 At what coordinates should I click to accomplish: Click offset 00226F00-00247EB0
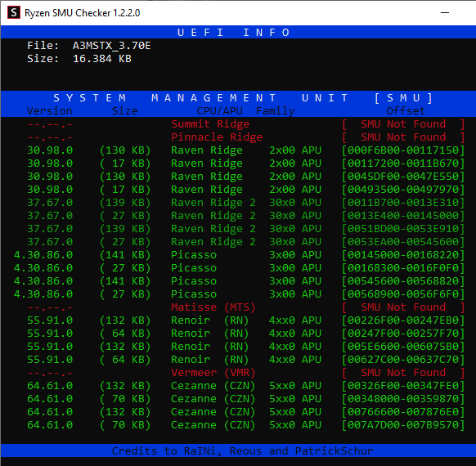tap(403, 320)
